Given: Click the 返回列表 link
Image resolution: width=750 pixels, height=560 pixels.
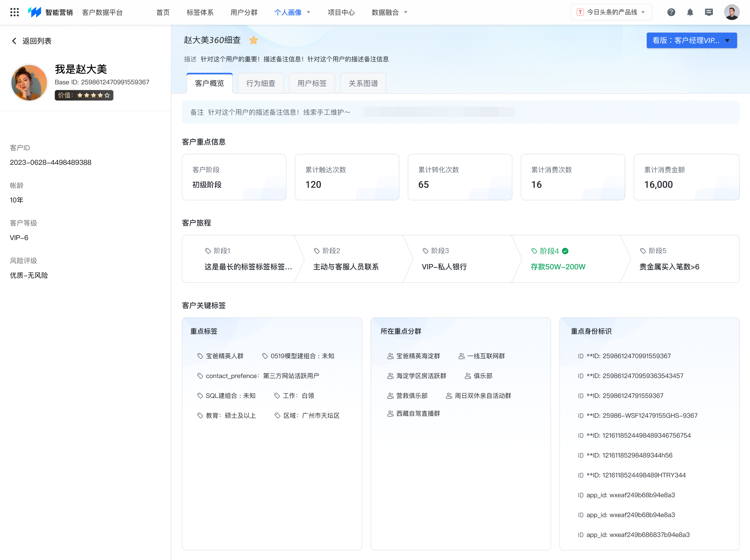Looking at the screenshot, I should 37,41.
